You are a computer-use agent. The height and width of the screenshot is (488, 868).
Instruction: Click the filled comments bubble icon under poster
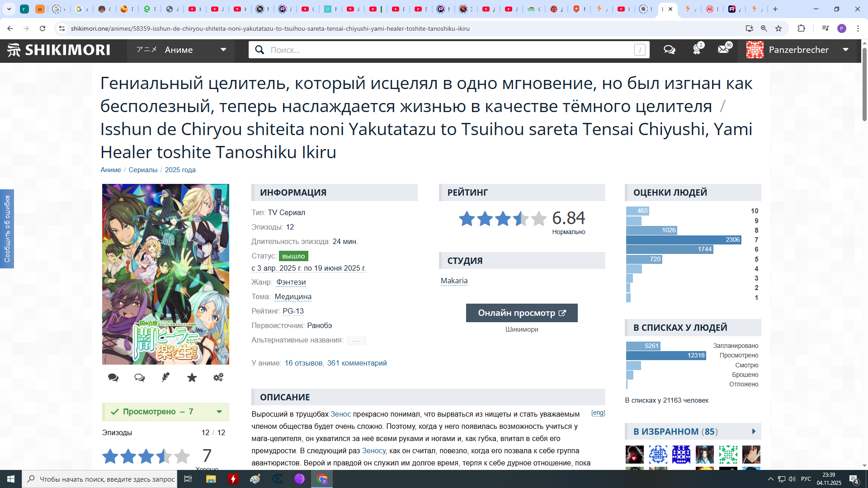pos(113,378)
